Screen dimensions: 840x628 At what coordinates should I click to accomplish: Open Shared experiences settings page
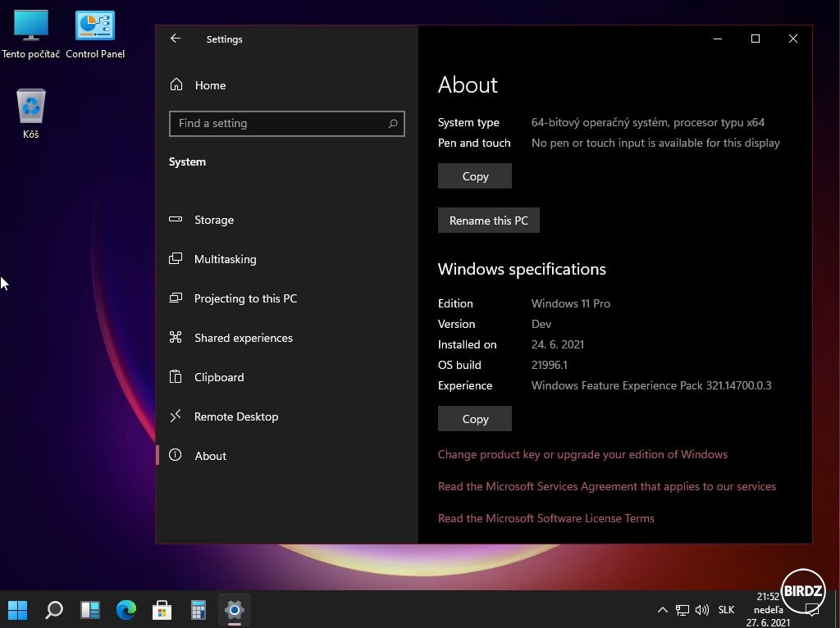click(286, 338)
